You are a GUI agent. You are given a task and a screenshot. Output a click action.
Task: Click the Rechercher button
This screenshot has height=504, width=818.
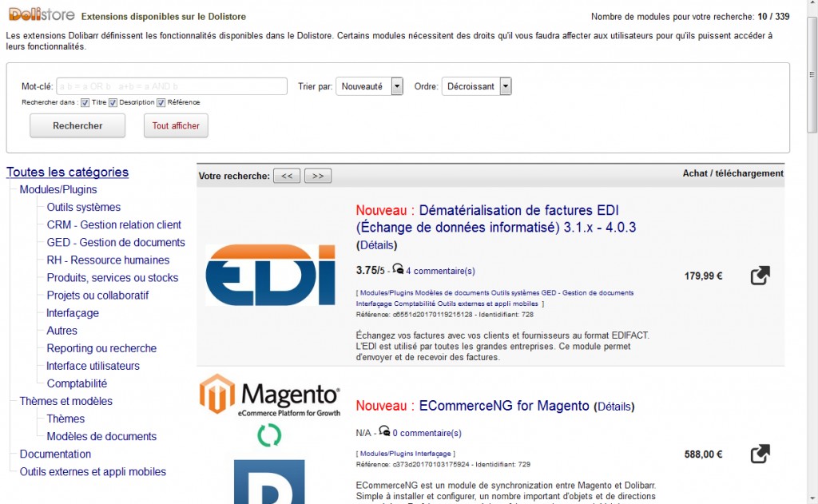tap(77, 125)
